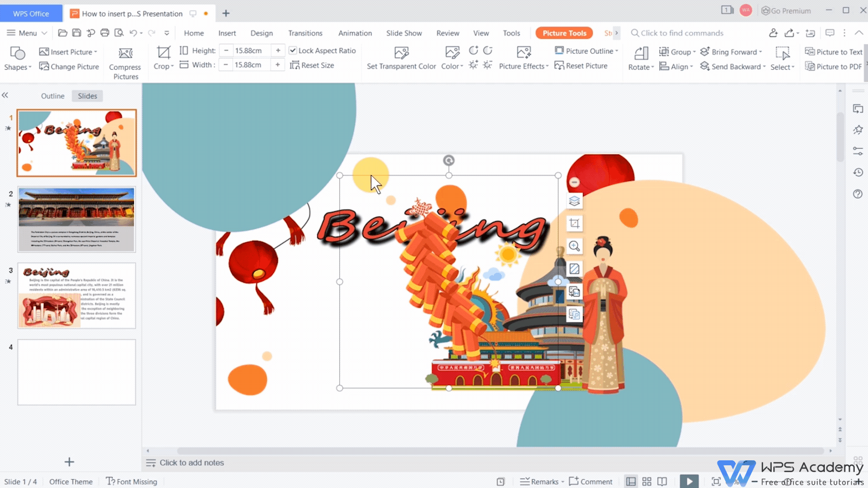Click Change Picture button
868x488 pixels.
[x=69, y=66]
